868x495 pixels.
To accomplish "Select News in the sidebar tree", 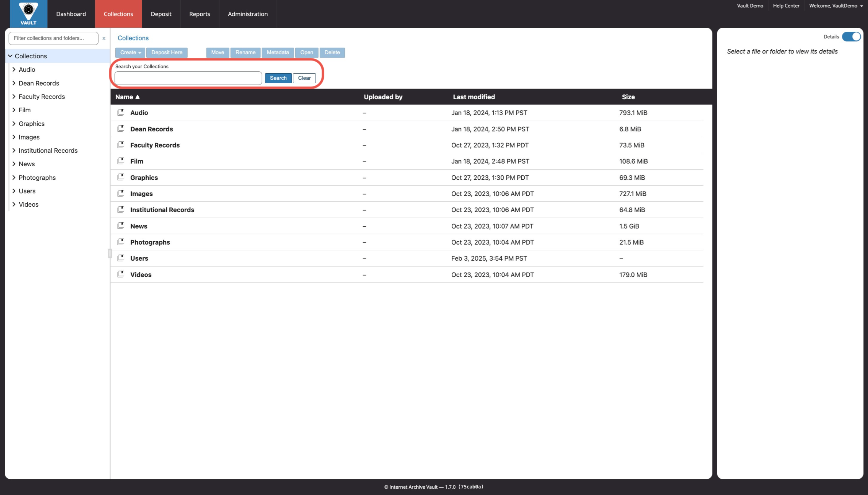I will 27,164.
